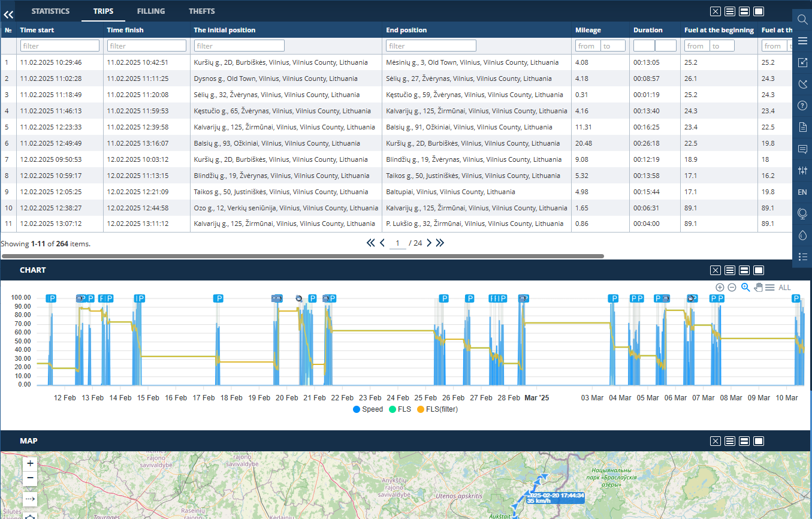Switch to the Filling tab

pyautogui.click(x=150, y=11)
